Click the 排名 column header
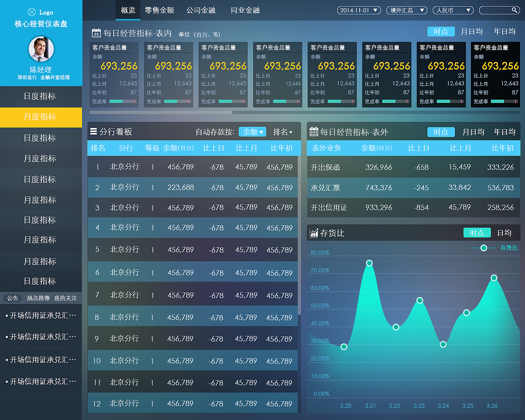This screenshot has width=525, height=420. point(98,148)
